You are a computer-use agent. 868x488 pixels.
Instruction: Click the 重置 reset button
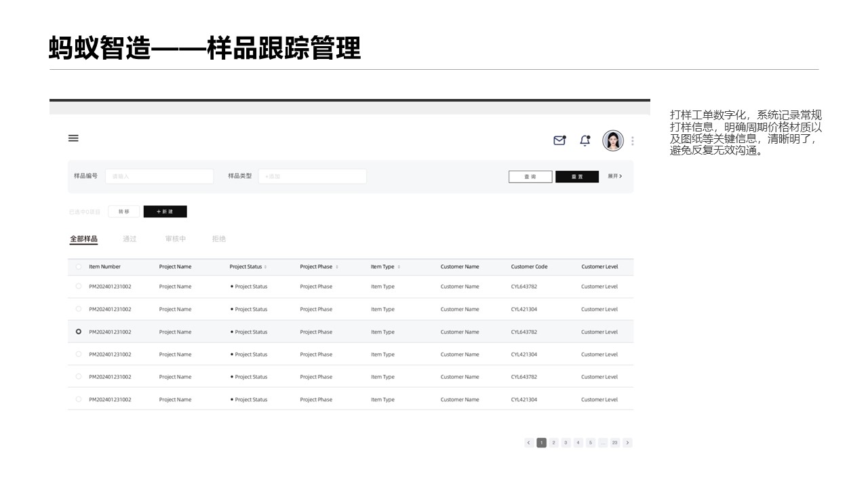(577, 177)
